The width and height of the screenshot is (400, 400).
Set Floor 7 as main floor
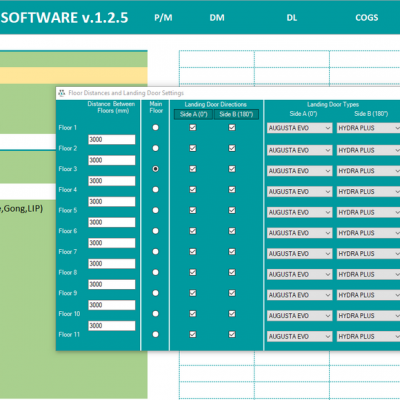(155, 252)
